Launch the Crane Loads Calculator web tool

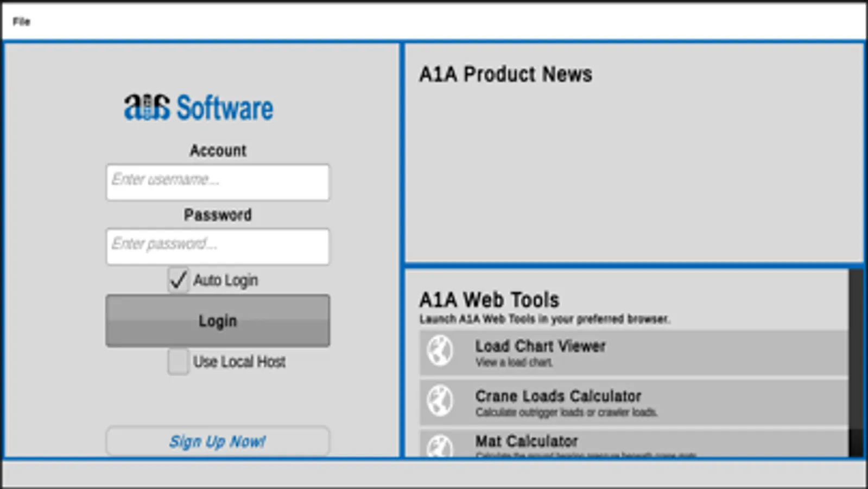(633, 403)
